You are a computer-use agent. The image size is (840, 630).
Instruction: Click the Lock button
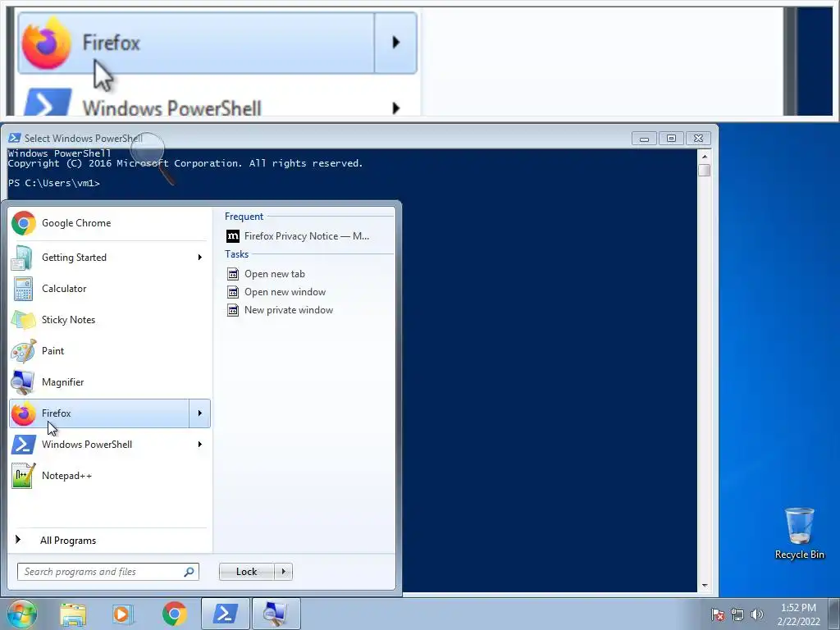point(247,572)
